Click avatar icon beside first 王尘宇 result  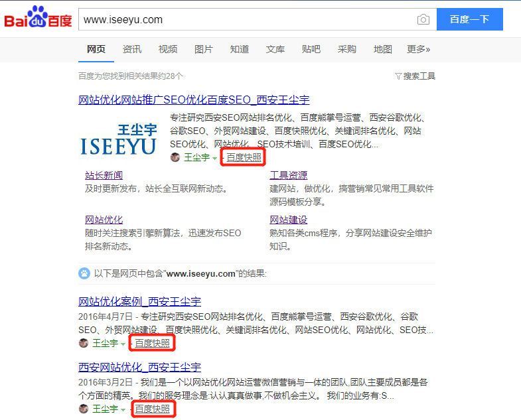[175, 157]
